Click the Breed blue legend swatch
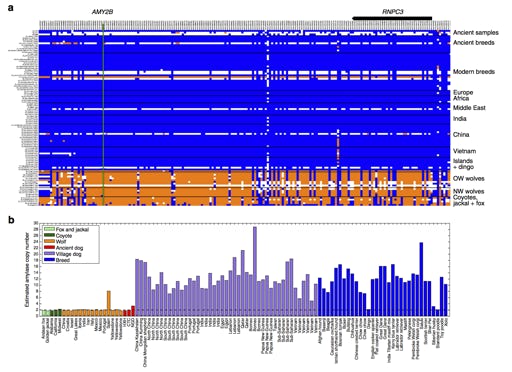This screenshot has width=512, height=372. pos(49,260)
